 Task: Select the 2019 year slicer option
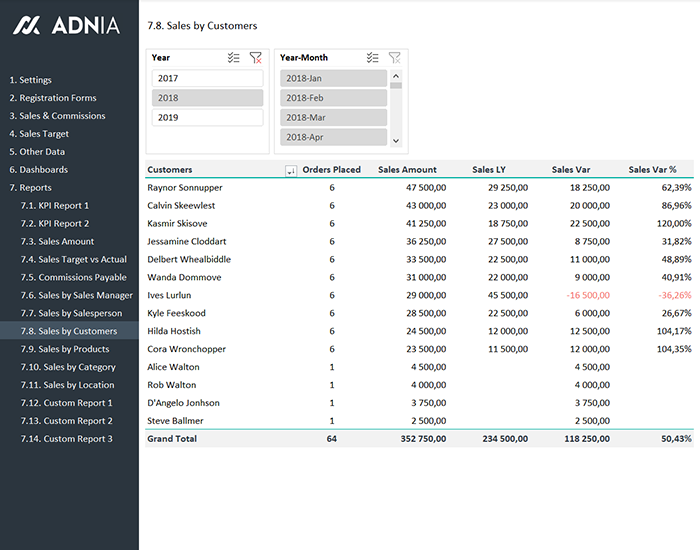click(x=207, y=118)
